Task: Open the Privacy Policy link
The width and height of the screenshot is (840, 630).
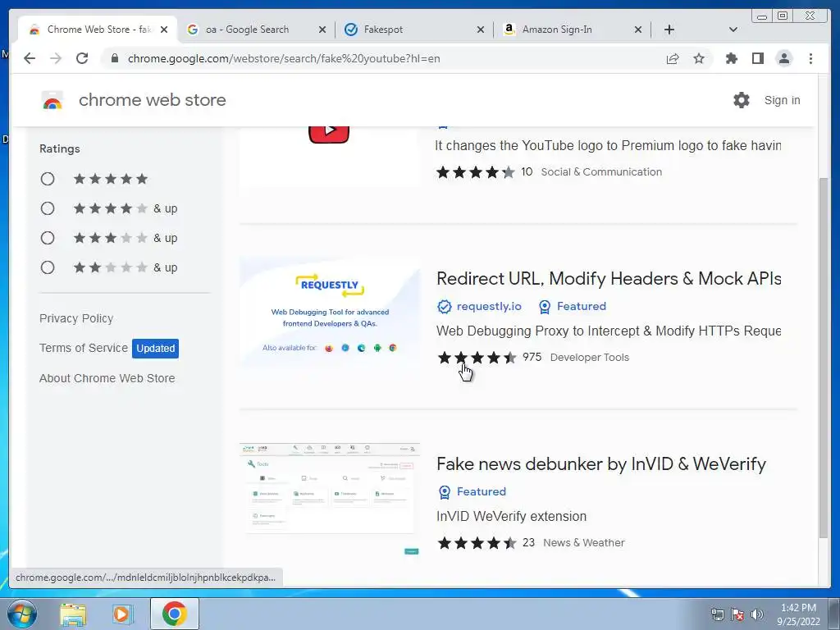Action: tap(76, 319)
